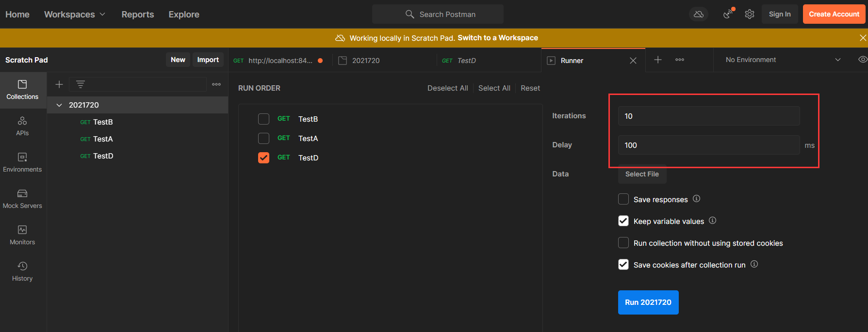Close the Scratch Pad banner
The height and width of the screenshot is (332, 868).
pos(863,38)
